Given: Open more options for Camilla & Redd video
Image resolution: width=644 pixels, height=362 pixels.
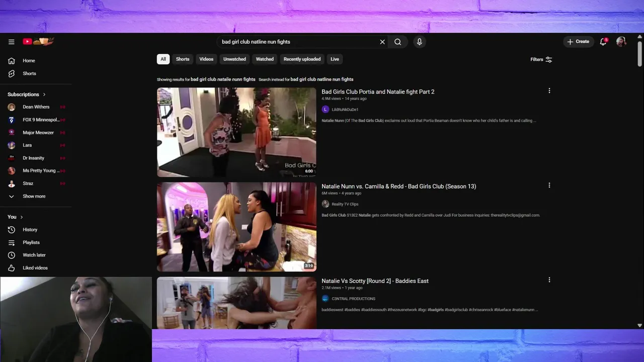Looking at the screenshot, I should pos(549,186).
